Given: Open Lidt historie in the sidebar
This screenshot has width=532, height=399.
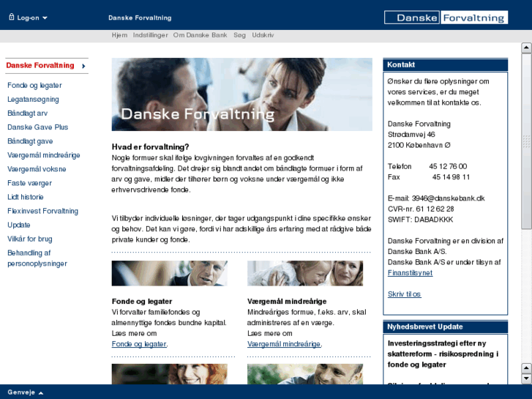Looking at the screenshot, I should tap(26, 197).
